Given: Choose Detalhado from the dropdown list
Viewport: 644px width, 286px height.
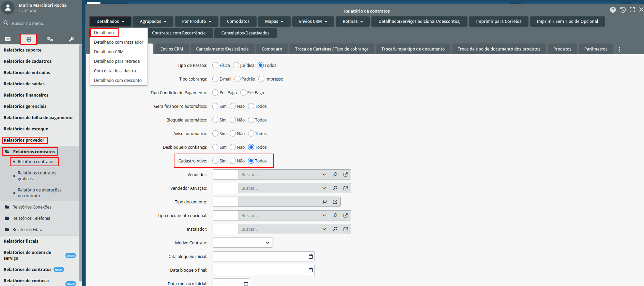Looking at the screenshot, I should 104,32.
